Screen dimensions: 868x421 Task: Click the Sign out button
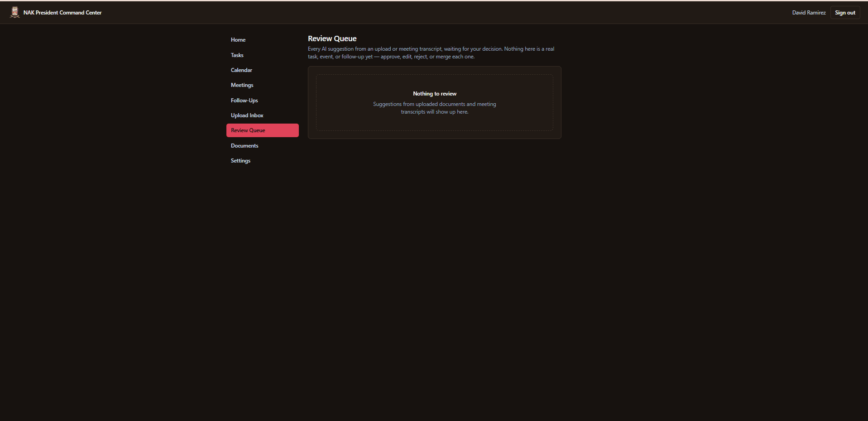[x=845, y=13]
